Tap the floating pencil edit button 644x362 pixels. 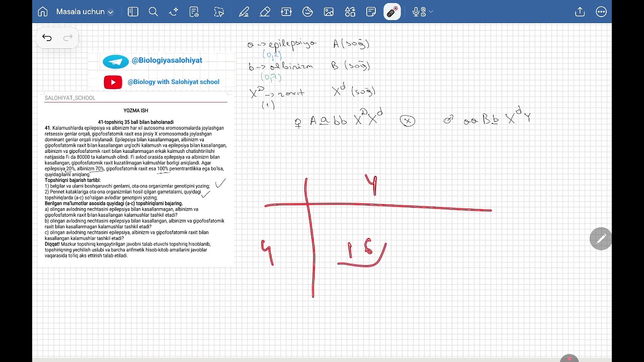[x=601, y=239]
